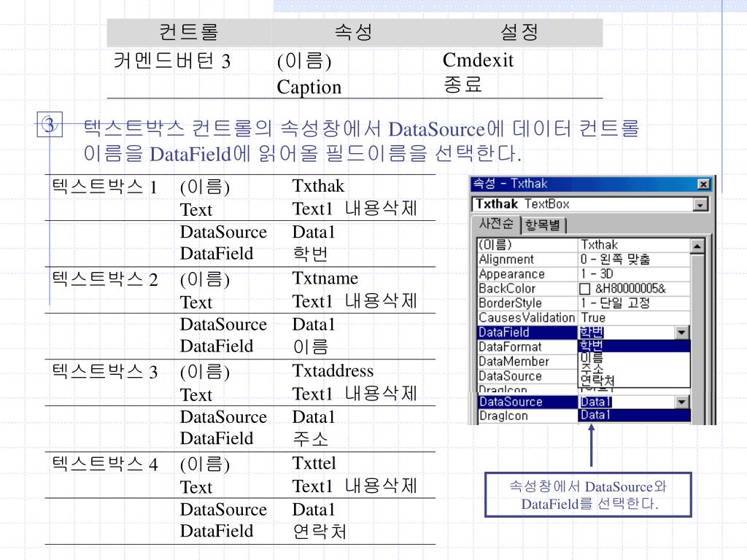Select the Appearance property row

point(584,274)
